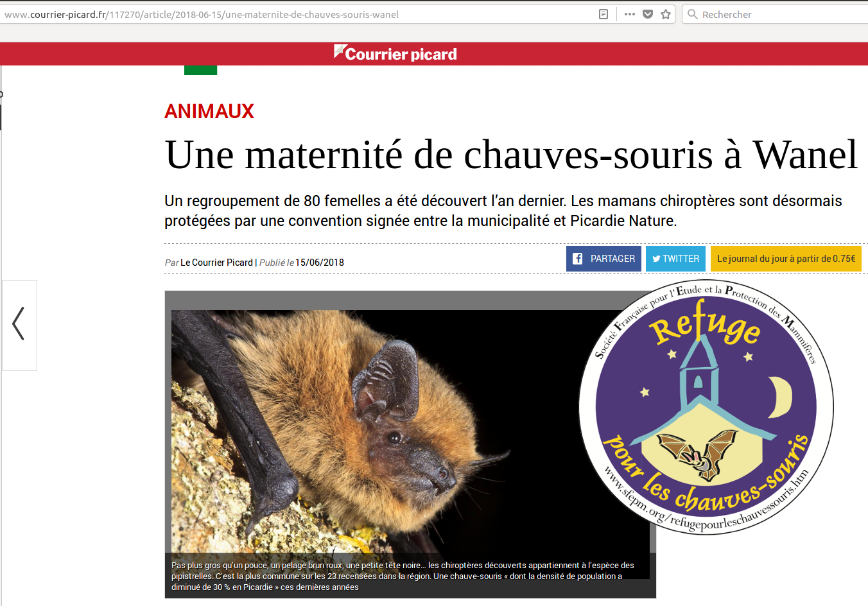Tweet article with TWITTER button
The image size is (868, 606).
[x=675, y=259]
